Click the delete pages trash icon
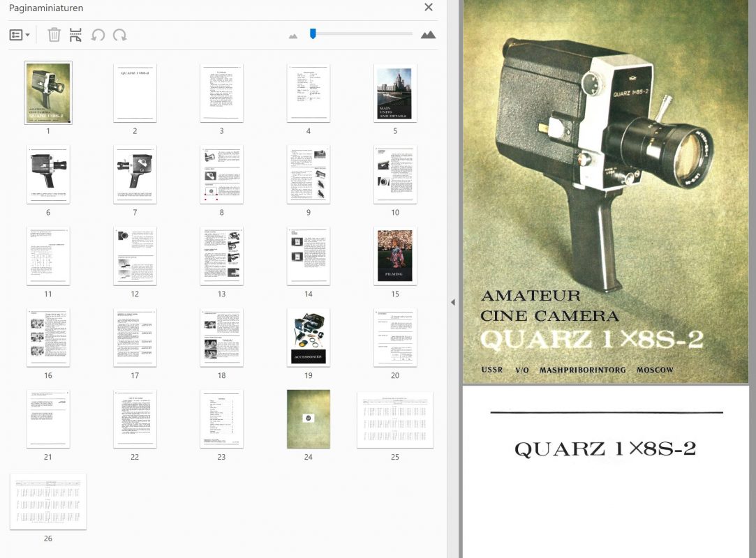 54,35
